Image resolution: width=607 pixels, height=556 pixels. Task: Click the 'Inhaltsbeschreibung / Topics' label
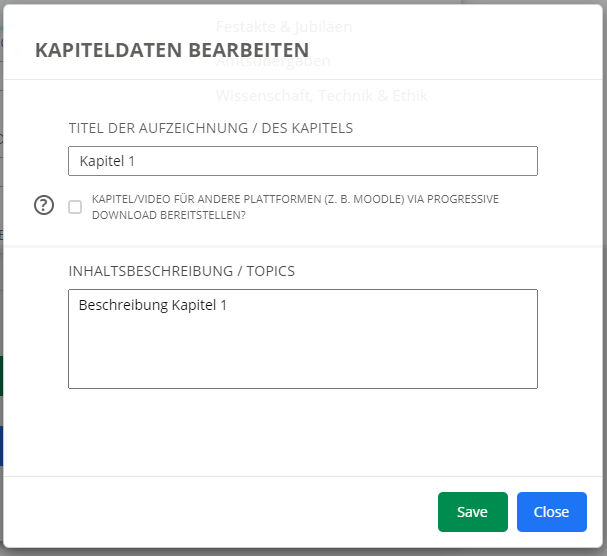pyautogui.click(x=181, y=271)
